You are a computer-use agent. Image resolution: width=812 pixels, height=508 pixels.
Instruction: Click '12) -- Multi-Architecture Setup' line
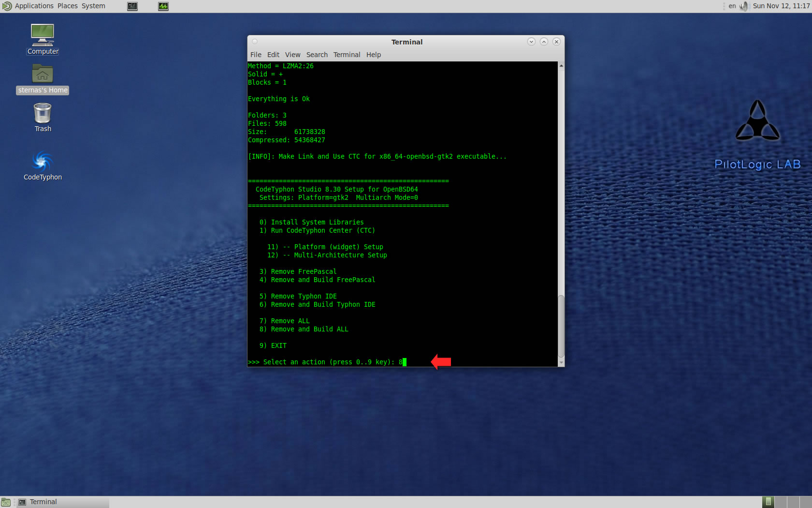pyautogui.click(x=327, y=255)
